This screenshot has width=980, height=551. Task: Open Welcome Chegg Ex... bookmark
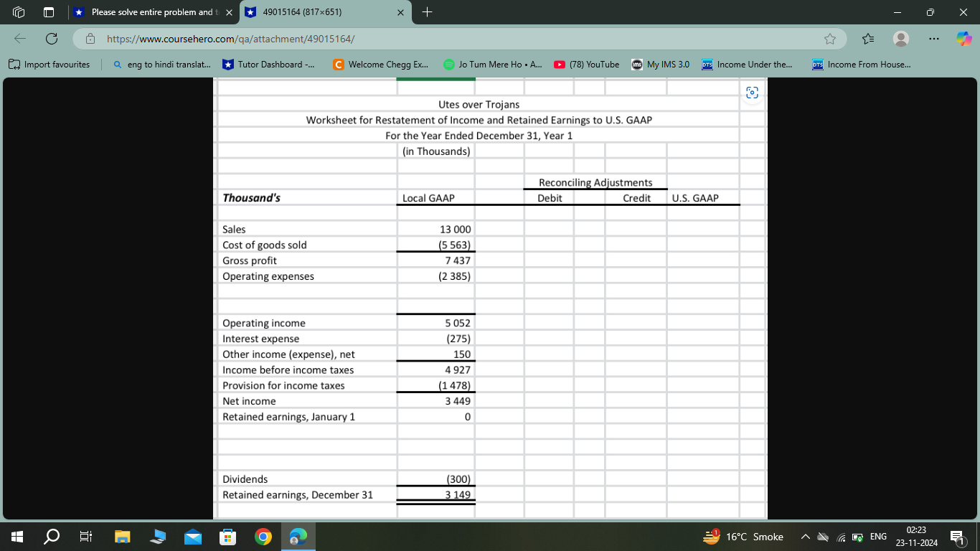(381, 65)
